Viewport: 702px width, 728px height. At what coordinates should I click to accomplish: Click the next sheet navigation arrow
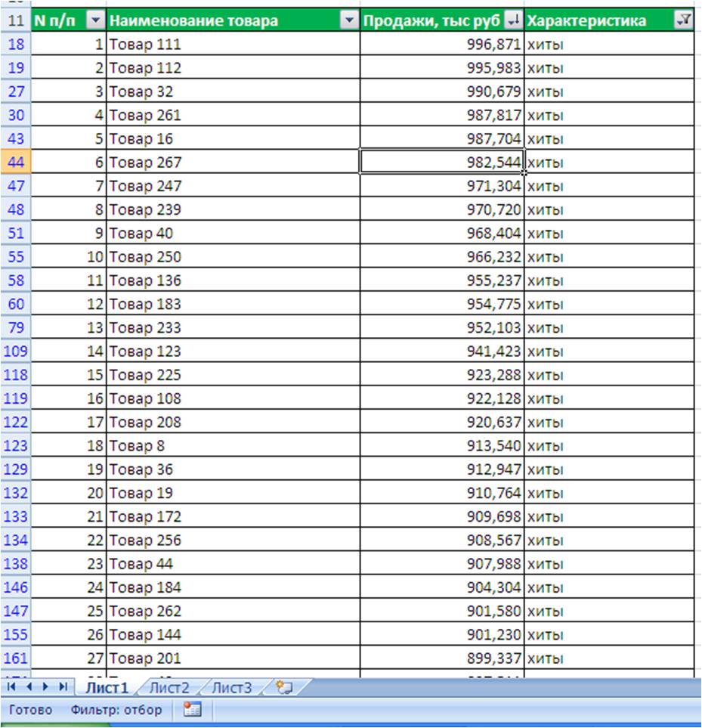point(45,686)
